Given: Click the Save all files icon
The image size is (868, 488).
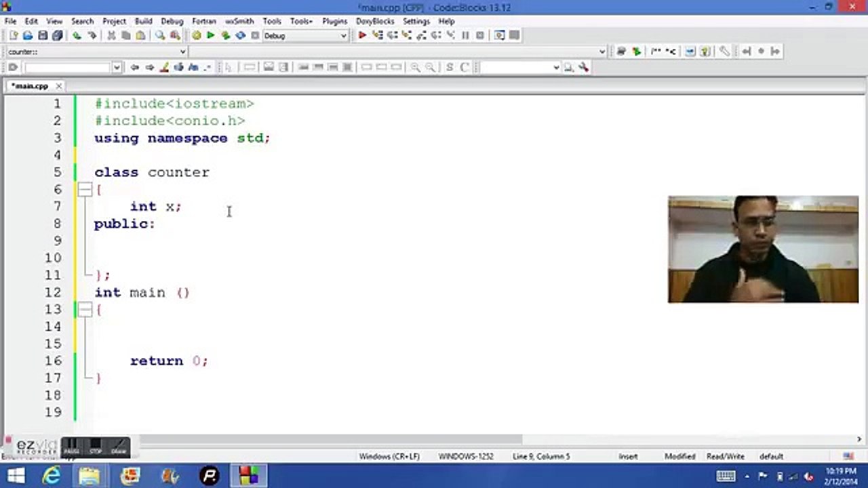Looking at the screenshot, I should (x=58, y=35).
